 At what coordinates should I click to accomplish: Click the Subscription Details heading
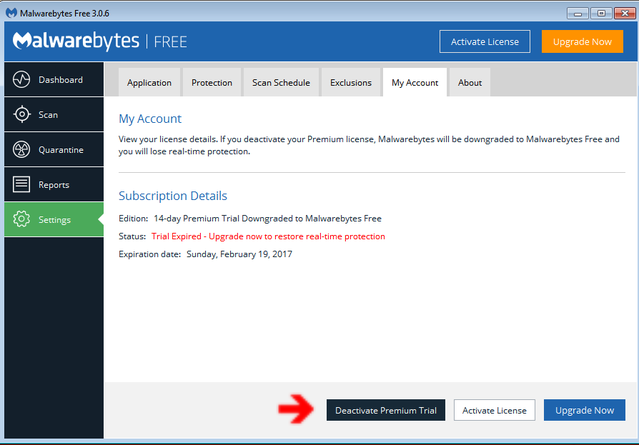click(173, 196)
